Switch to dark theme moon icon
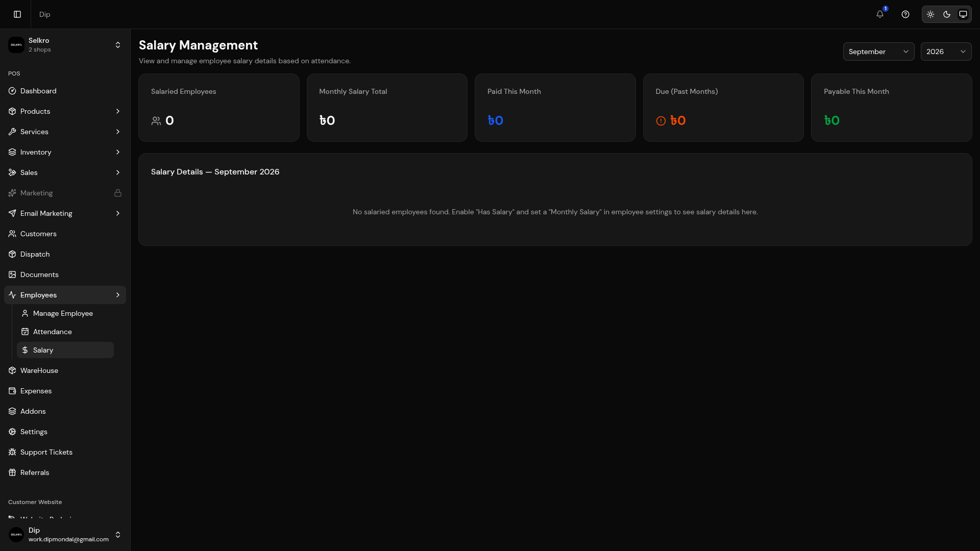 tap(947, 14)
